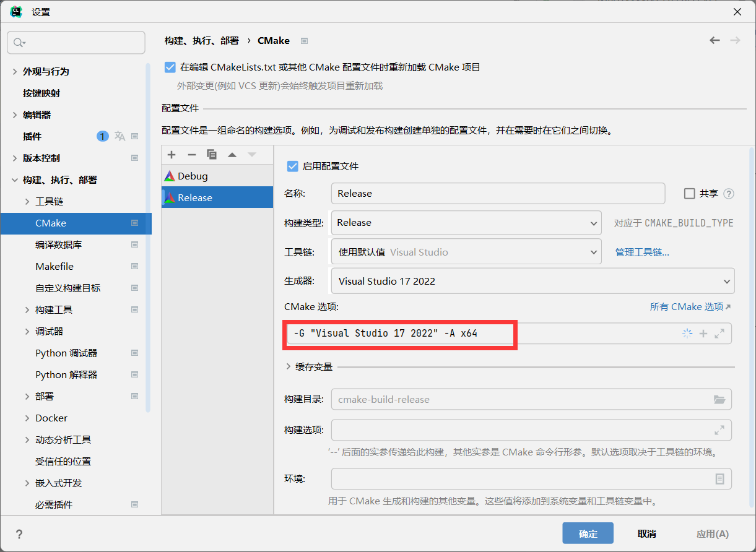Click the 名称 field containing Release
Viewport: 756px width, 552px height.
[x=498, y=194]
